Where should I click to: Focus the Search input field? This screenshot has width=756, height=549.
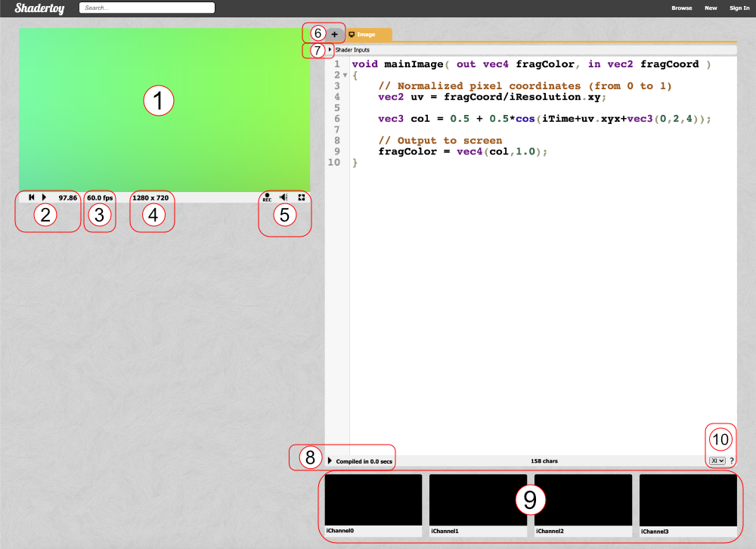147,8
